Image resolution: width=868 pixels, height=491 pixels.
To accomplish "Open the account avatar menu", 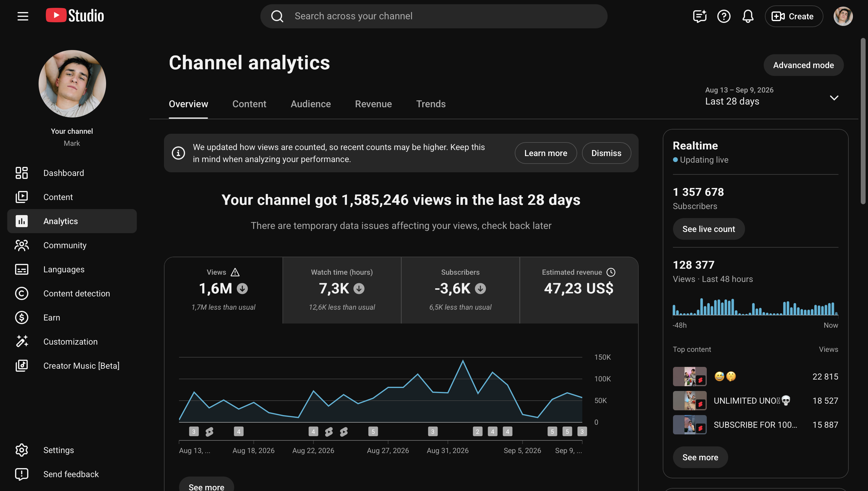I will (x=843, y=16).
